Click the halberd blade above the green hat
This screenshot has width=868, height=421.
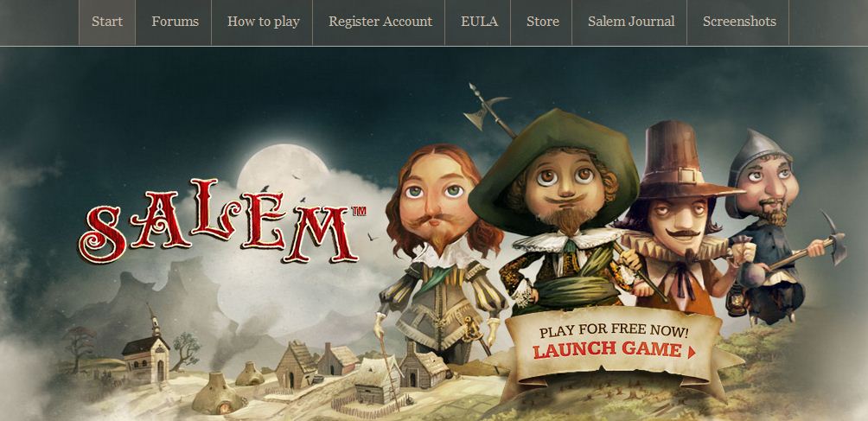(x=484, y=108)
